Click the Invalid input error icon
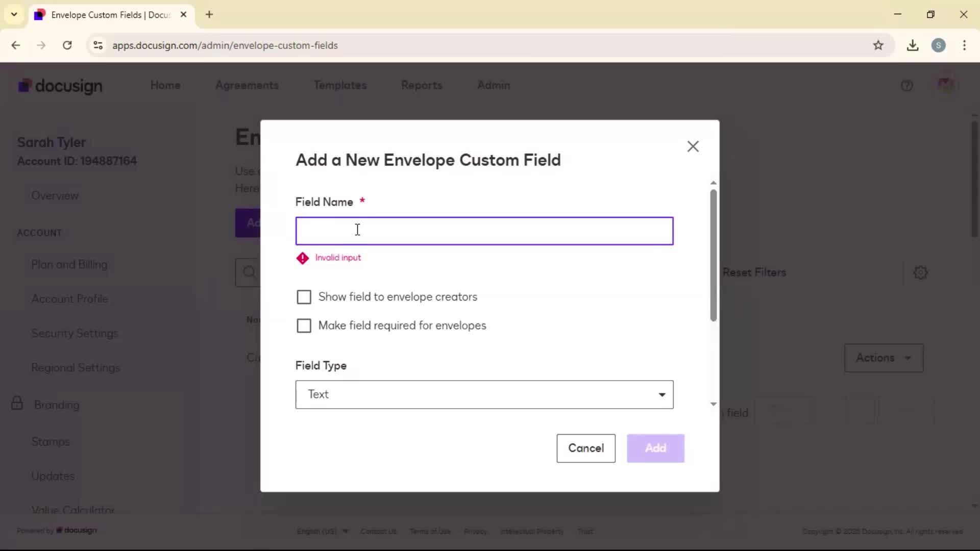 [x=303, y=258]
